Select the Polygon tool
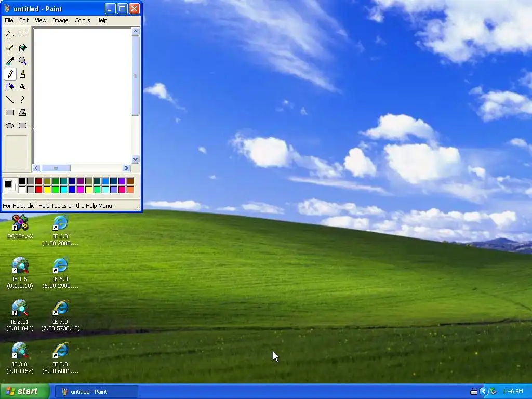 [x=22, y=112]
